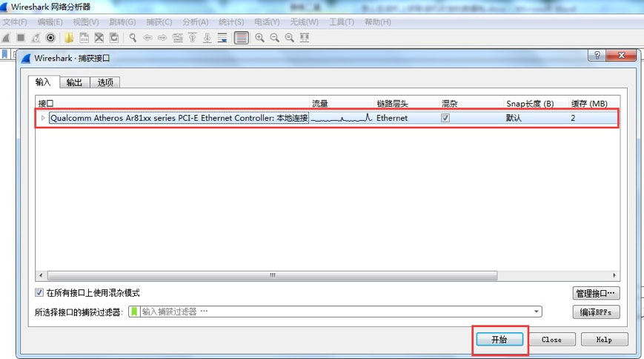The width and height of the screenshot is (644, 359).
Task: Expand the Qualcomm Atheros interface row triangle
Action: coord(43,118)
